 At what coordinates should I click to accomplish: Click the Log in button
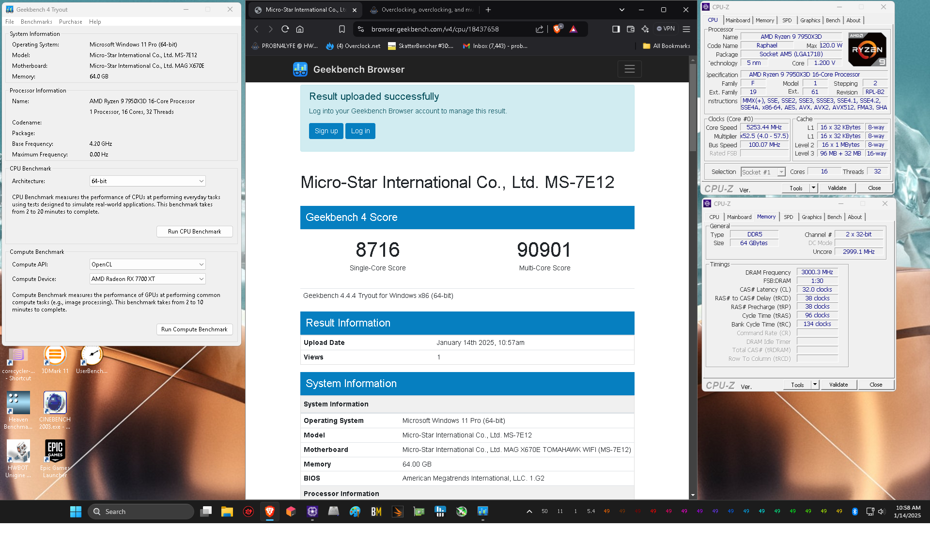coord(360,131)
